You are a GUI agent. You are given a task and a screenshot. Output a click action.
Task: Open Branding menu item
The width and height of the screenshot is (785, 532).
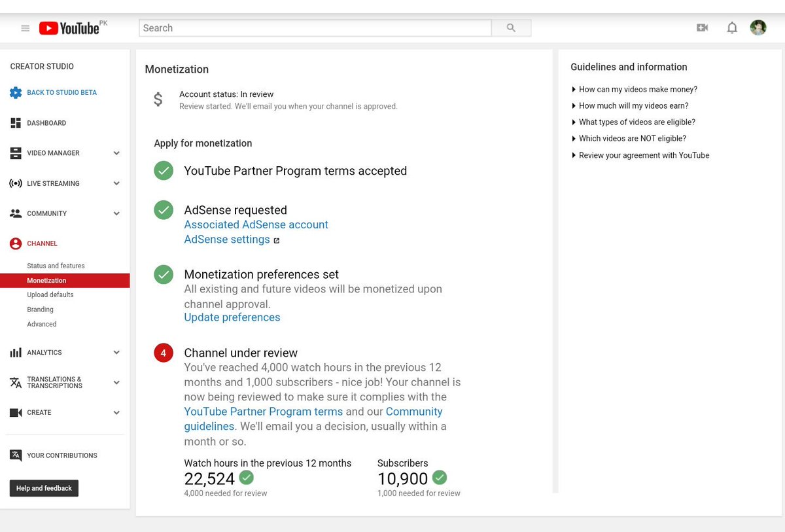click(40, 310)
